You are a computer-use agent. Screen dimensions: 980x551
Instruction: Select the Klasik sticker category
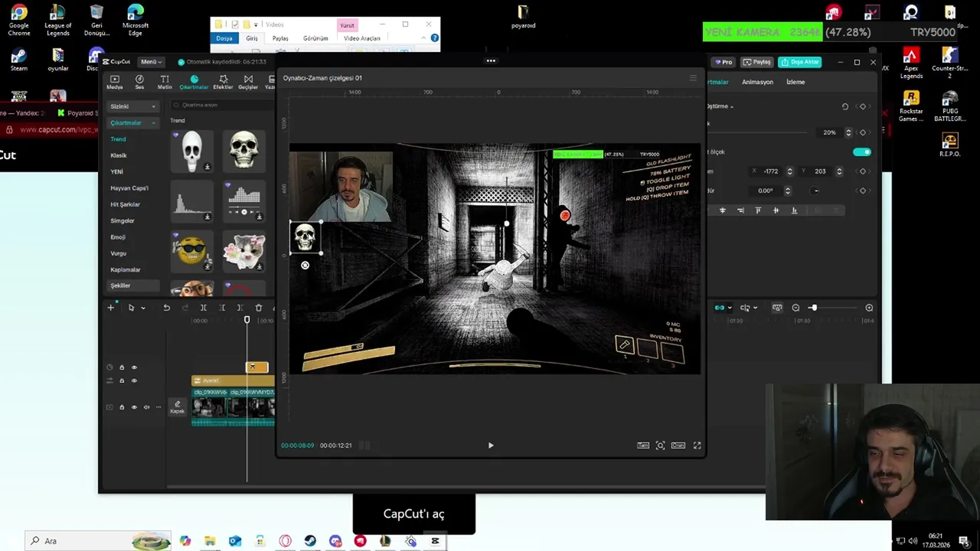[x=119, y=155]
